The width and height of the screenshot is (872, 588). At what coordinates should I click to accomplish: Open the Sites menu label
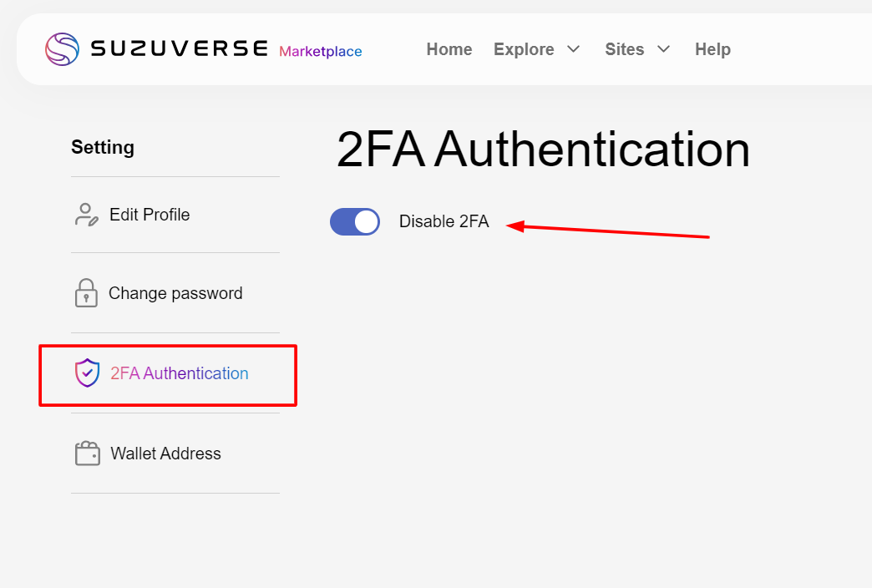(625, 49)
